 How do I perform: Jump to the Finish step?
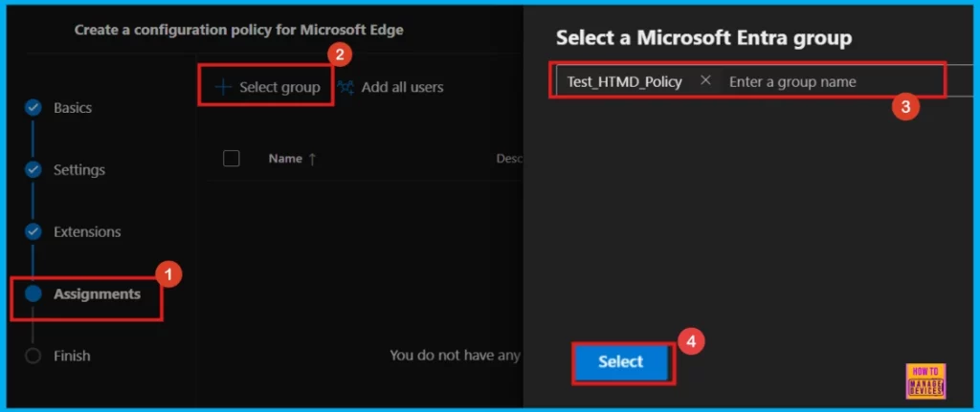click(72, 356)
